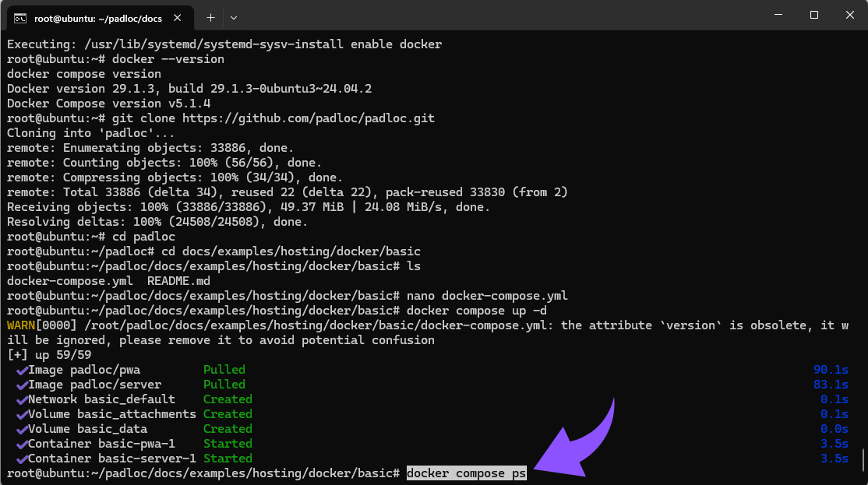This screenshot has height=485, width=868.
Task: Minimize the terminal window
Action: tap(778, 15)
